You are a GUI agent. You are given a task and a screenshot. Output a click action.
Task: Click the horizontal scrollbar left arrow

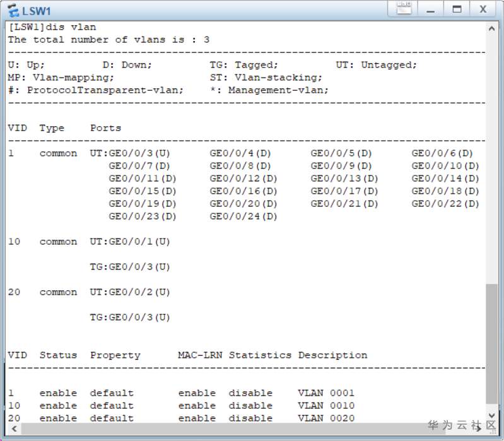(x=14, y=429)
